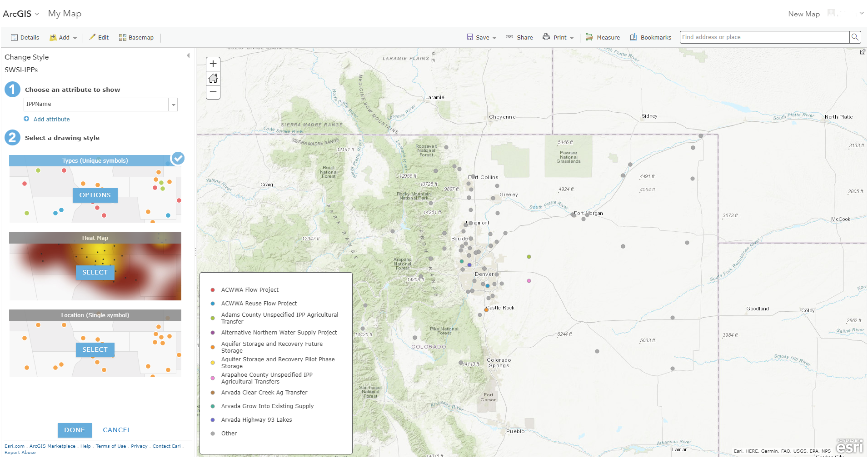
Task: Open the Edit tool
Action: coord(99,38)
